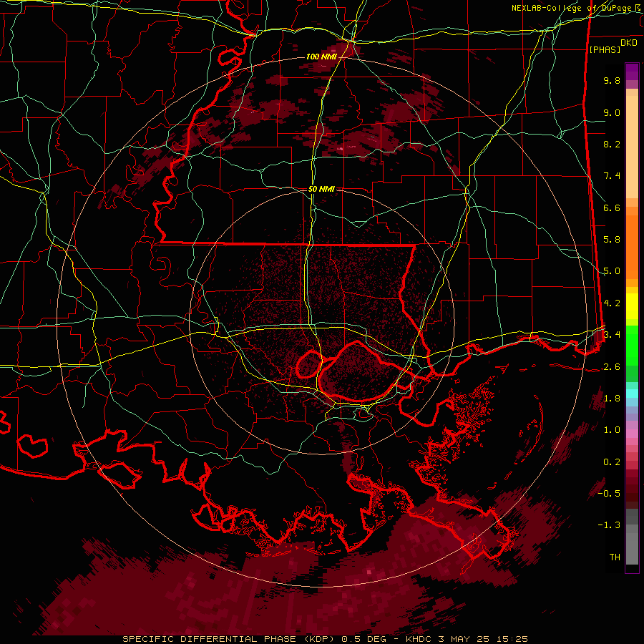Select the 1.0 legend value
This screenshot has width=644, height=644.
click(x=612, y=430)
